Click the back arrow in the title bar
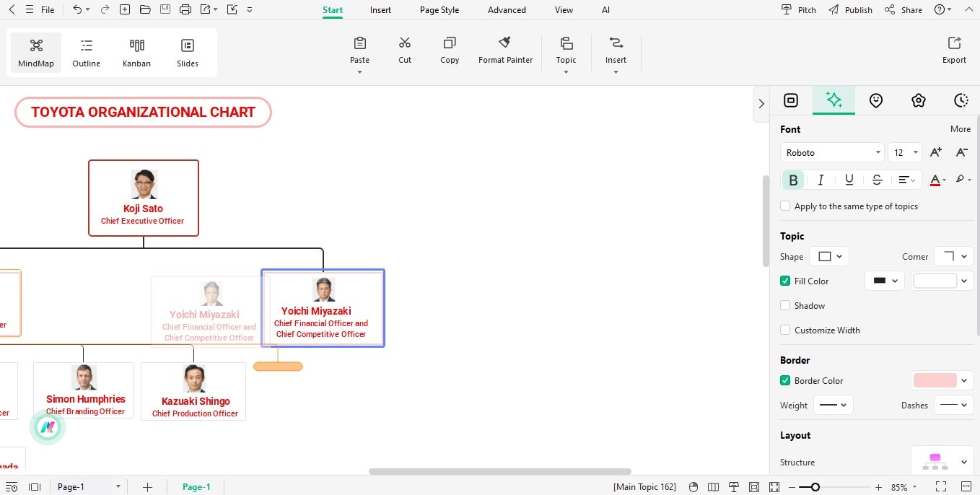This screenshot has width=980, height=495. point(12,9)
